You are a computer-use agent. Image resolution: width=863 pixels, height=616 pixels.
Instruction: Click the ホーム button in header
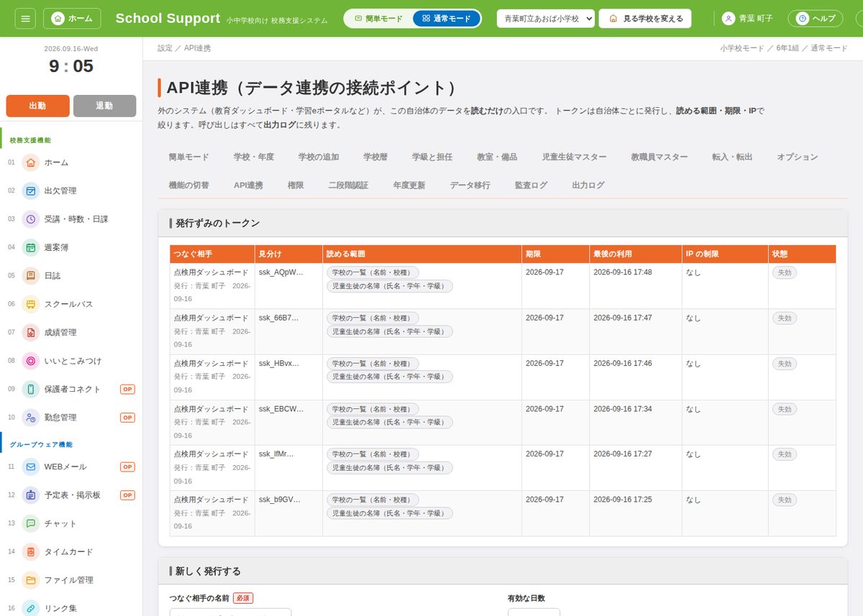[x=72, y=18]
